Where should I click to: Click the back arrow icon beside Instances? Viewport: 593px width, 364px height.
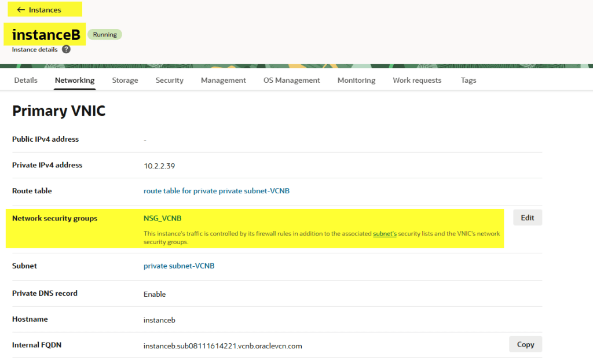coord(21,10)
